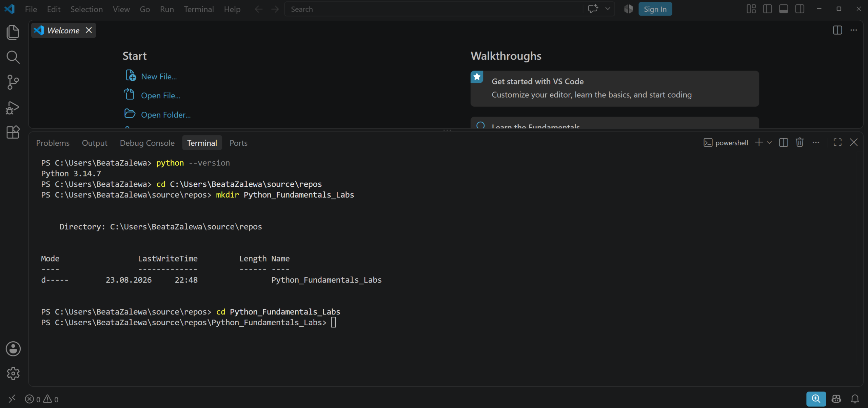
Task: Click the zoom icon in status bar
Action: pos(816,399)
